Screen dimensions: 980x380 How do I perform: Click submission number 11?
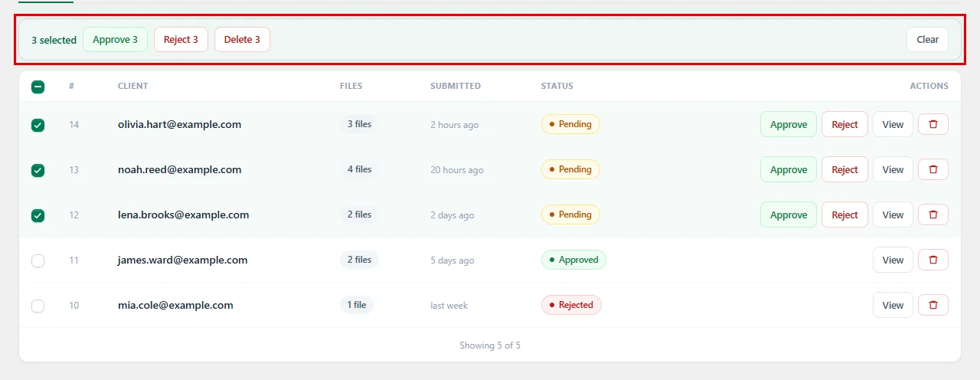tap(74, 260)
